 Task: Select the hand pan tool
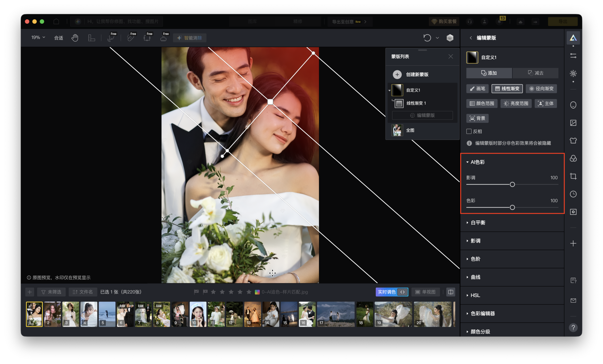pyautogui.click(x=75, y=38)
